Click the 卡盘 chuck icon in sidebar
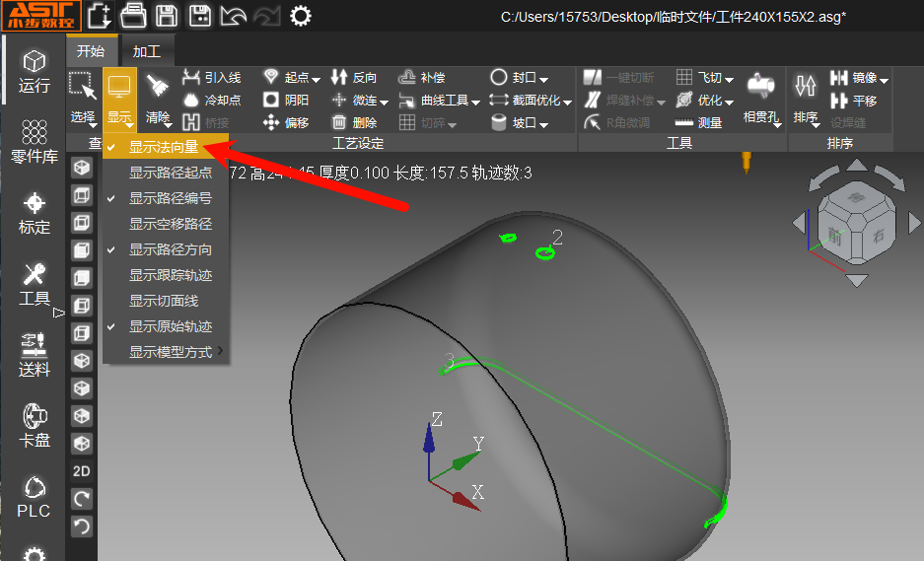Viewport: 924px width, 561px height. [34, 425]
